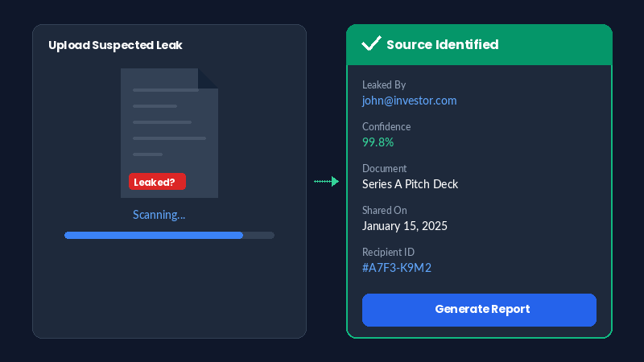The image size is (644, 362).
Task: Select the #A7F3-K9M2 recipient ID
Action: 397,268
